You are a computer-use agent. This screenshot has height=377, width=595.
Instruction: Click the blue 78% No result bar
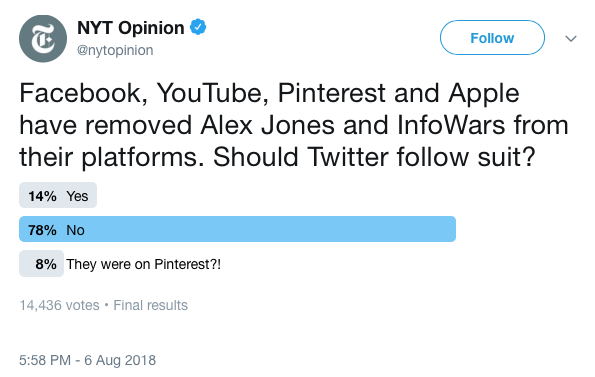pyautogui.click(x=237, y=229)
